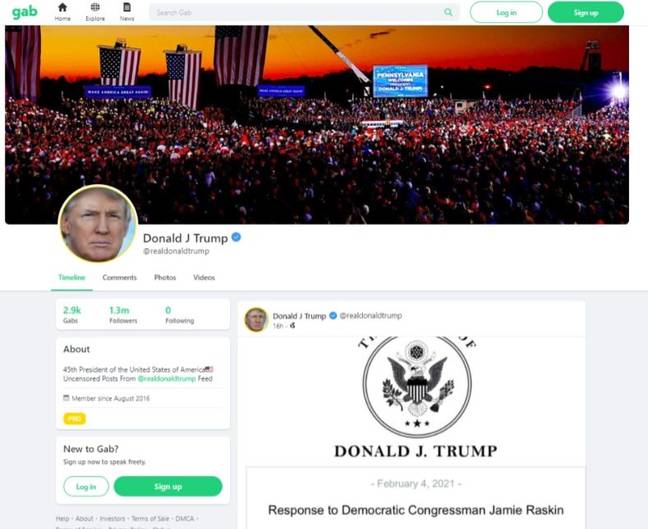The height and width of the screenshot is (529, 648).
Task: Click the top Log in button
Action: [506, 12]
